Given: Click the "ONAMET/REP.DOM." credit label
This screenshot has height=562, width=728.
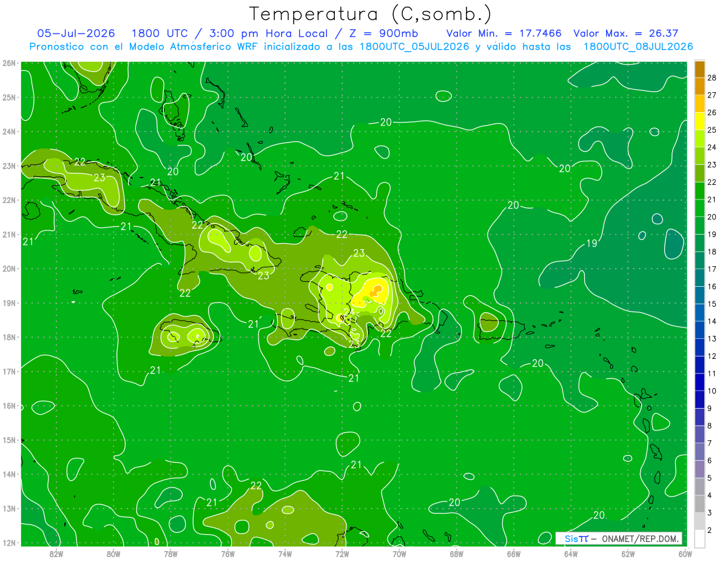Looking at the screenshot, I should [640, 538].
